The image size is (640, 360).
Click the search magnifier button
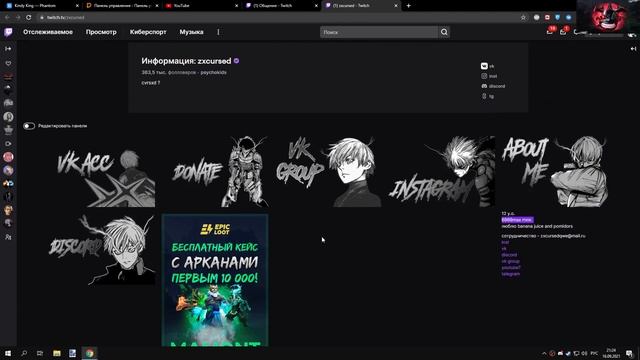444,32
